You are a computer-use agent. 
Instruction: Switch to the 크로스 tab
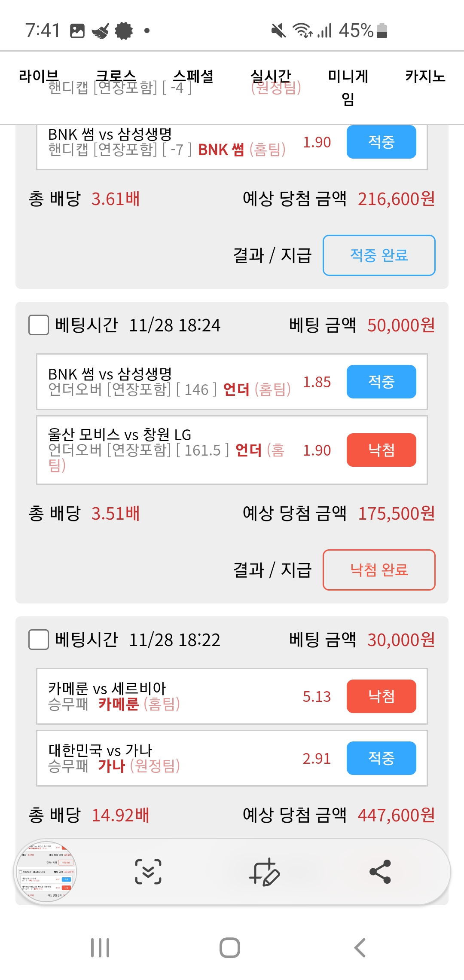[116, 77]
